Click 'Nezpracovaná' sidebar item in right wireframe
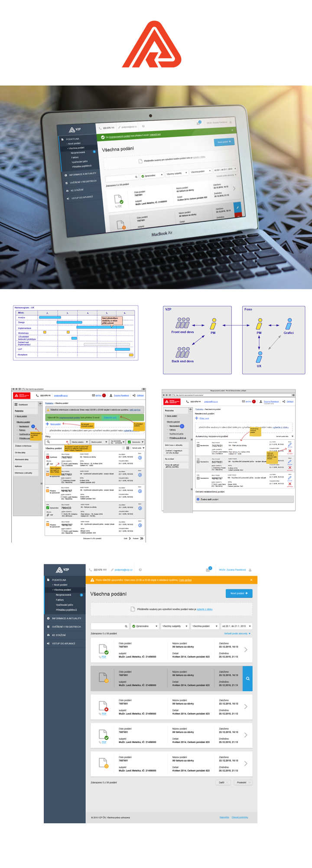 click(x=174, y=426)
